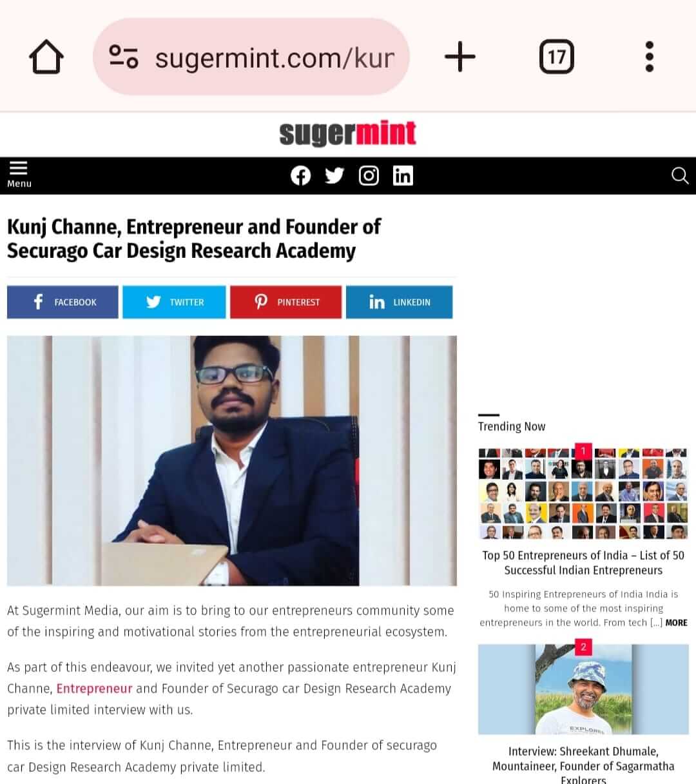Pin article with PINTEREST button
This screenshot has width=696, height=784.
(x=285, y=302)
